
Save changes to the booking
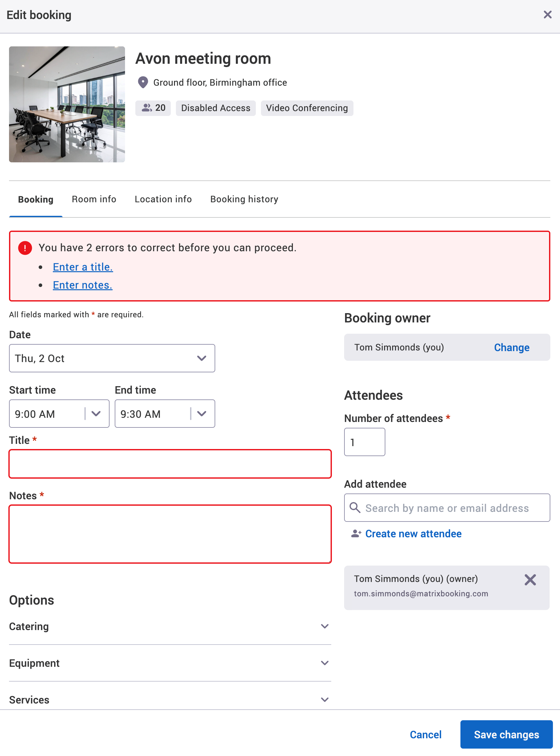506,734
